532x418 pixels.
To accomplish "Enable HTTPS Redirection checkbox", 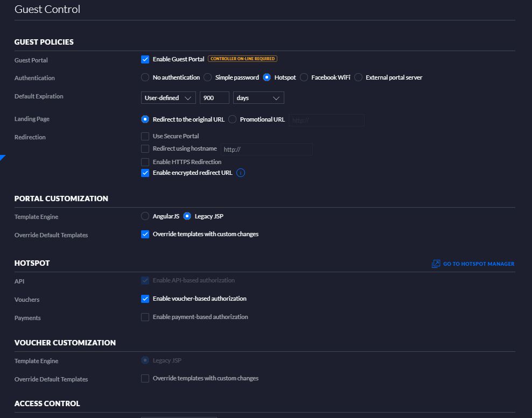I will [145, 162].
